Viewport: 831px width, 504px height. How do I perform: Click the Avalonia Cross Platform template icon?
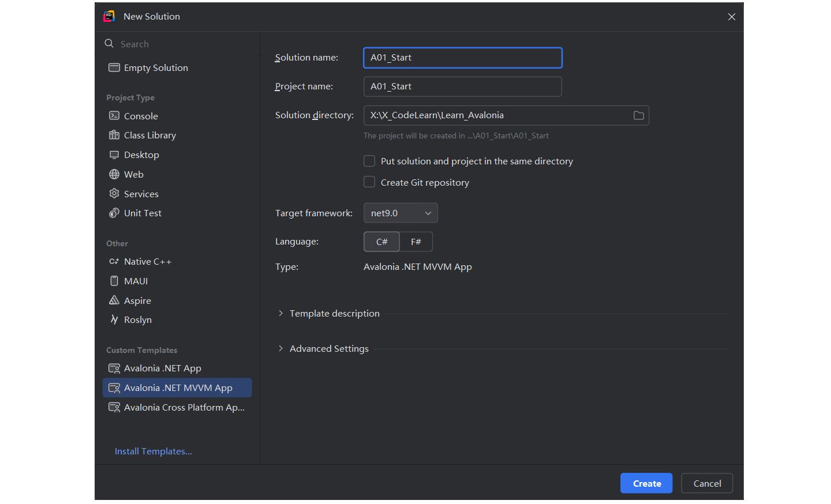(x=114, y=407)
